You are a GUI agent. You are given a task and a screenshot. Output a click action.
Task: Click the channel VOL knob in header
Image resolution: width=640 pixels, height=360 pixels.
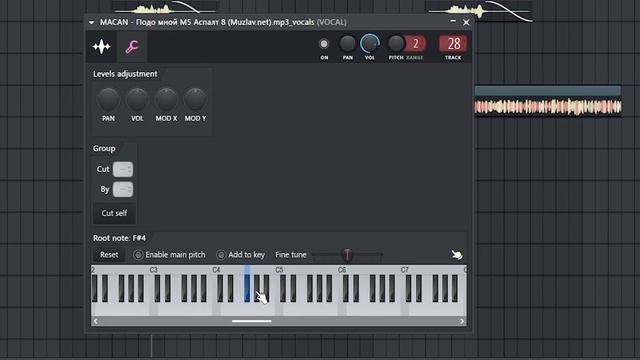pyautogui.click(x=370, y=44)
